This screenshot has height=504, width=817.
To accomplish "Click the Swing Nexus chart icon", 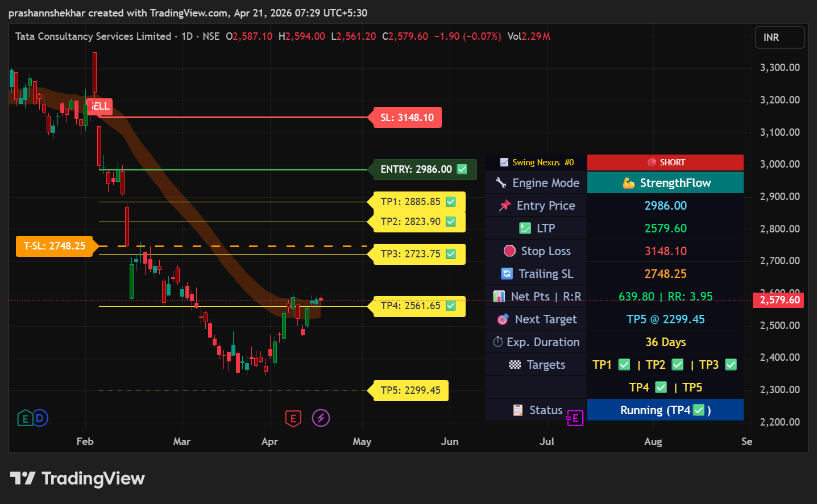I will [504, 163].
